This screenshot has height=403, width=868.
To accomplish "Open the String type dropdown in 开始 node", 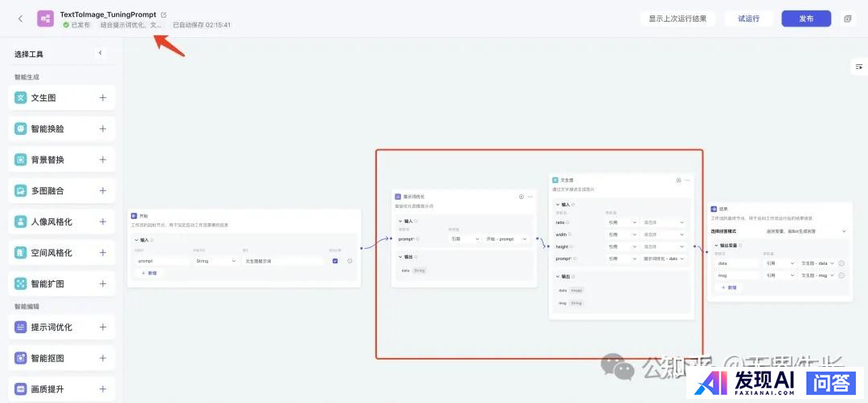I will click(x=215, y=261).
